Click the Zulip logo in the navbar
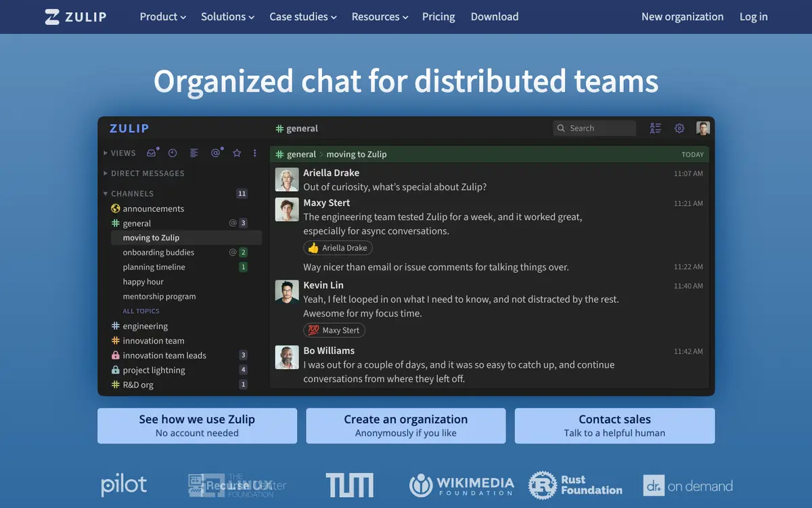This screenshot has width=812, height=508. click(75, 17)
